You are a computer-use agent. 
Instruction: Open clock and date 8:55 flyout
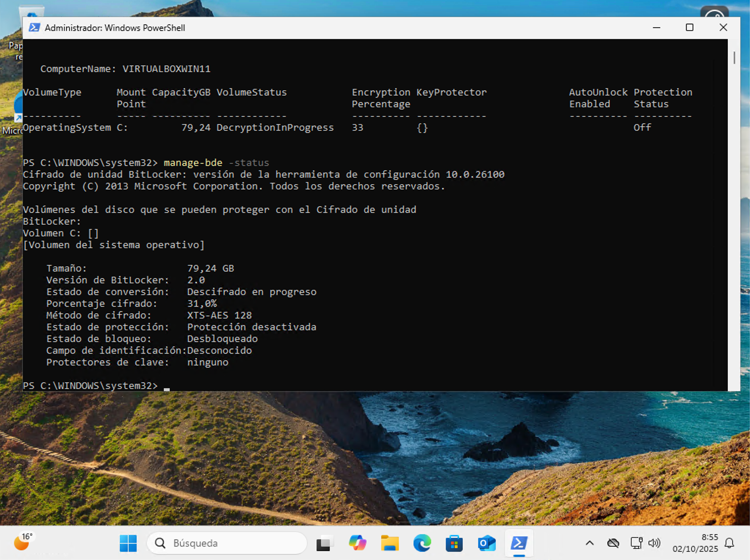(695, 543)
